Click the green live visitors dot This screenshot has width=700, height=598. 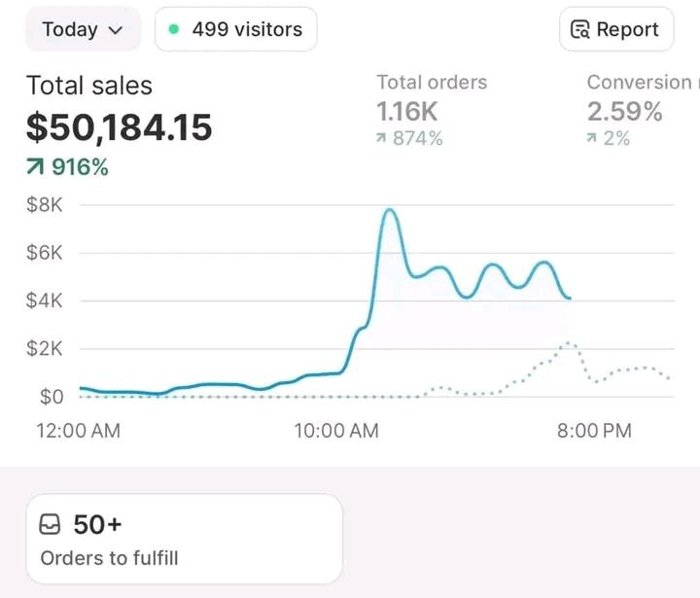[174, 29]
